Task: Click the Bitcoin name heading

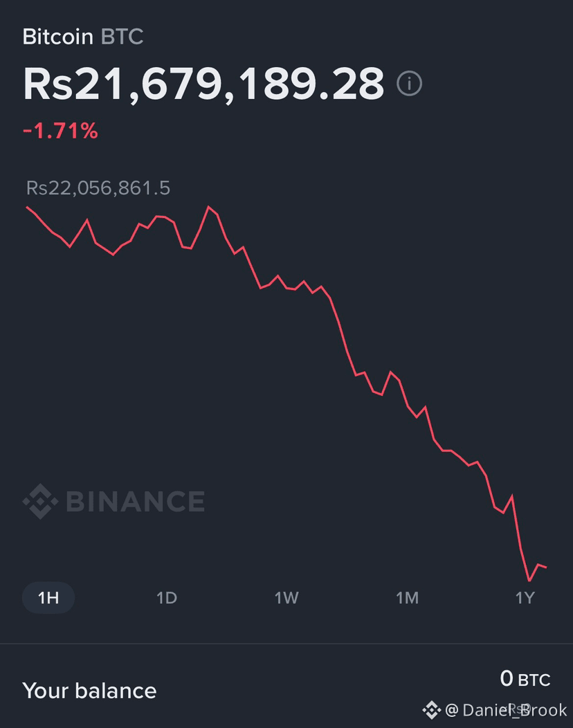Action: (x=58, y=37)
